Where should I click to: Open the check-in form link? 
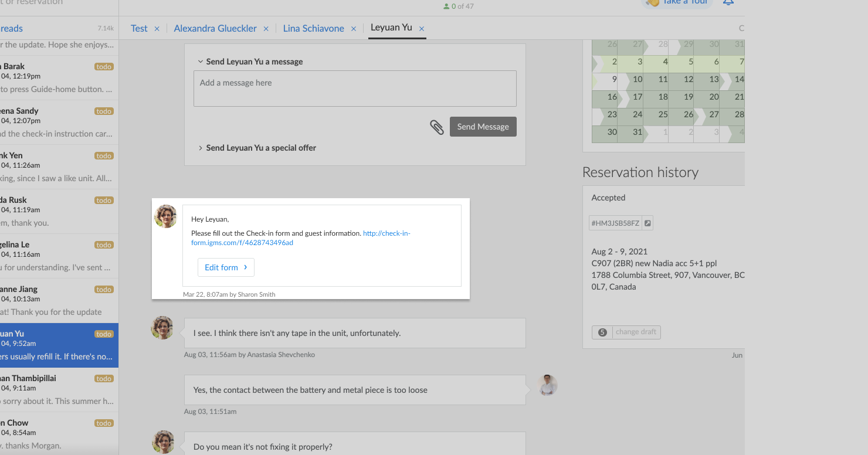pos(386,233)
